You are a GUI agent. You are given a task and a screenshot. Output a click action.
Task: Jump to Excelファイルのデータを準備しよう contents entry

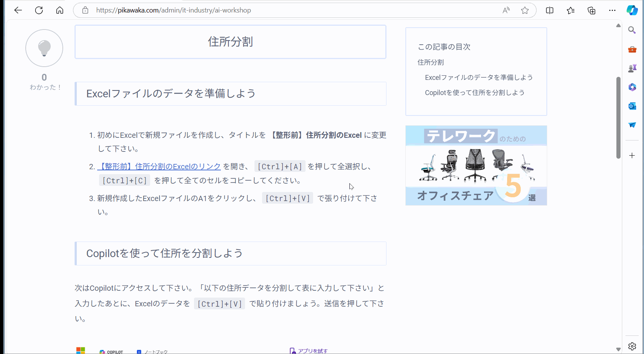pyautogui.click(x=479, y=77)
